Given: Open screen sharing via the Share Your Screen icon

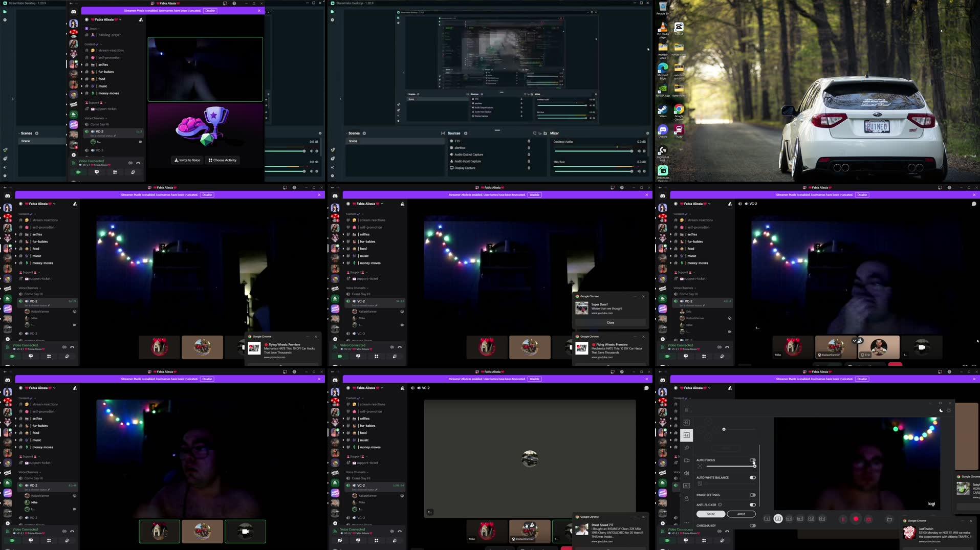Looking at the screenshot, I should pos(31,540).
